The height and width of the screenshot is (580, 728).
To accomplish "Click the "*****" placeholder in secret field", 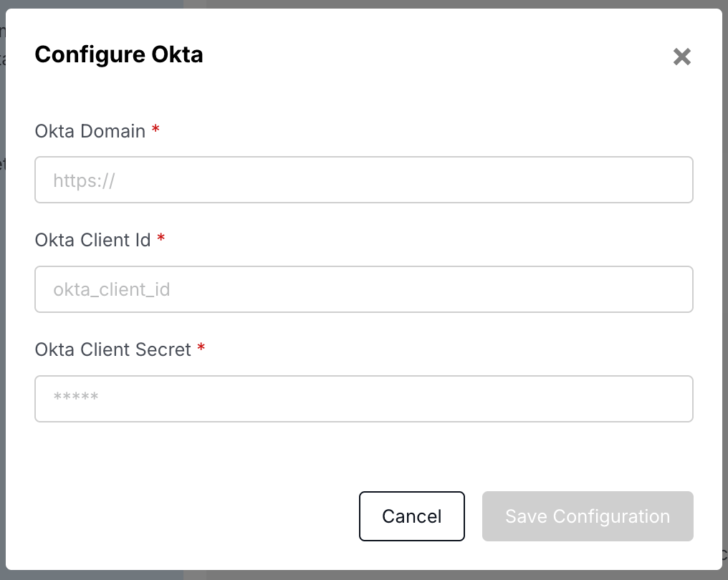I will [x=75, y=397].
